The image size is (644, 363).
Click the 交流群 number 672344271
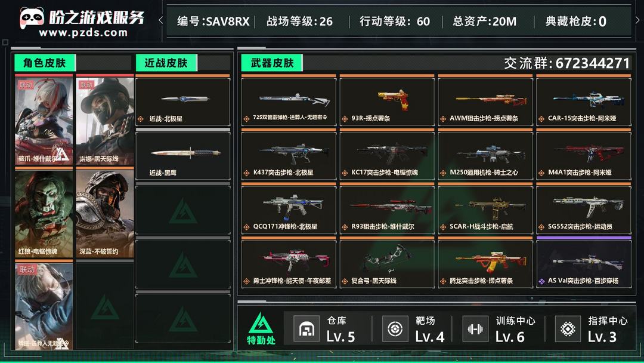[593, 63]
